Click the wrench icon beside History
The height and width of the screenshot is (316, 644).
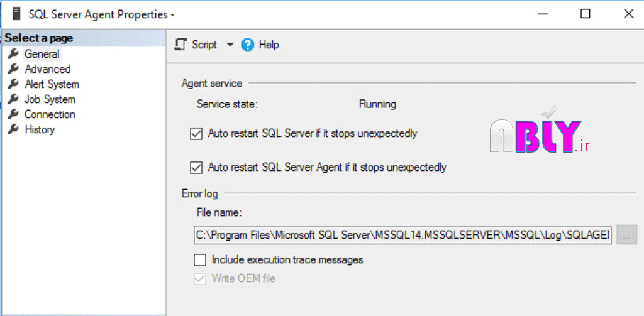(x=14, y=129)
